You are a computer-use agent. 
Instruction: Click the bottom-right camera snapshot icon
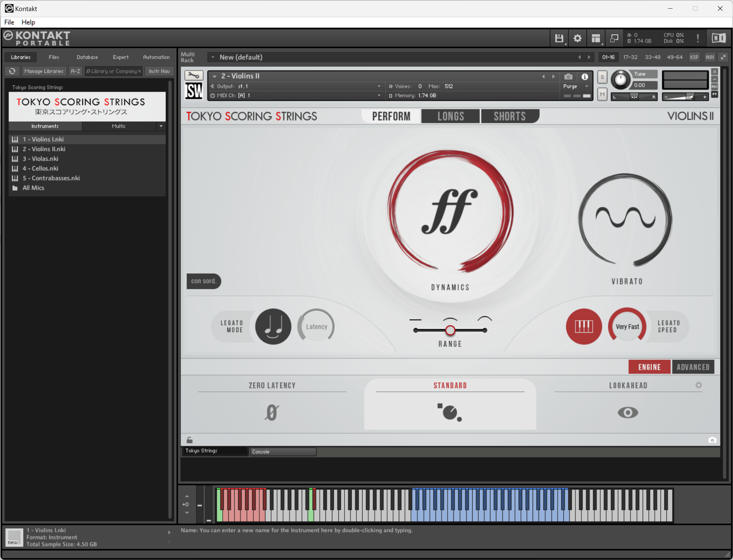coord(712,440)
